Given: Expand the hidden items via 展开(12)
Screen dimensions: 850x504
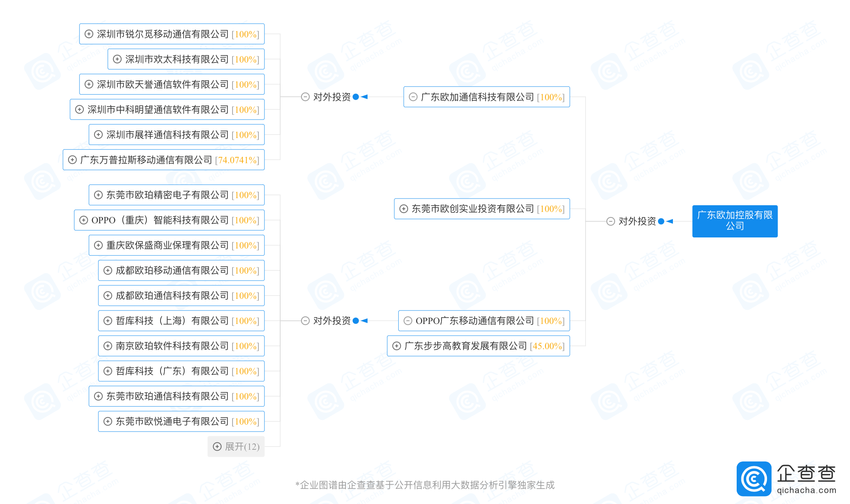Looking at the screenshot, I should click(x=236, y=447).
